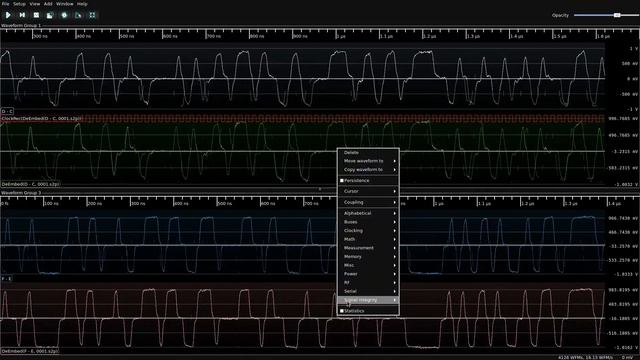The width and height of the screenshot is (640, 360).
Task: Expand the Math submenu
Action: point(368,239)
